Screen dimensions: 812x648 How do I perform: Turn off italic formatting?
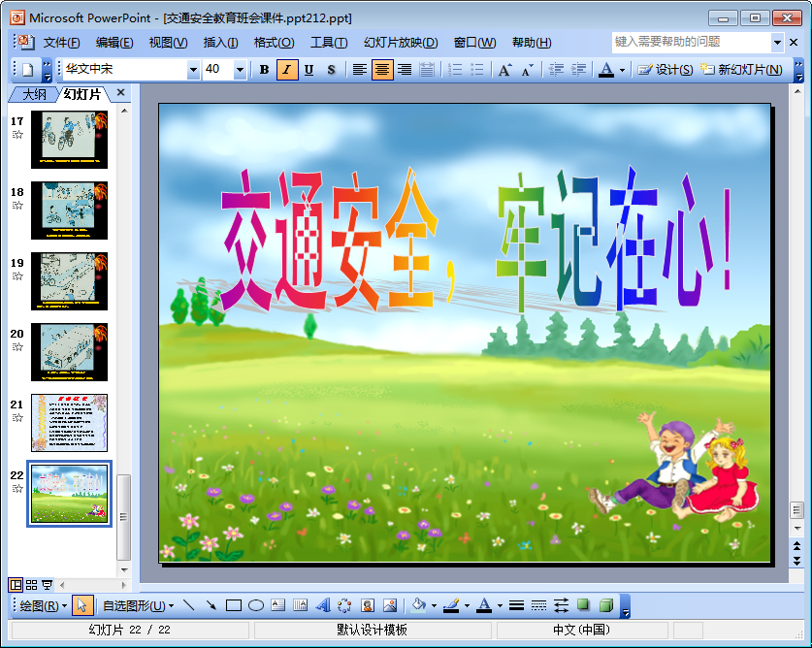286,70
